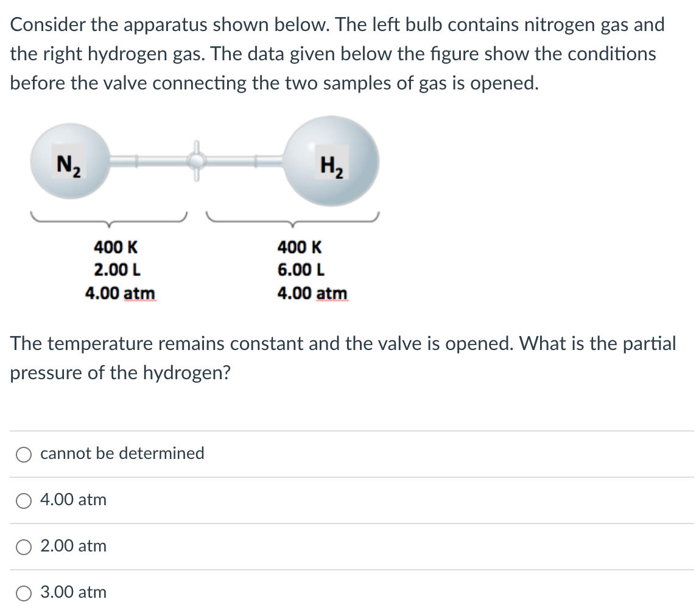
Task: Click the curly brace under nitrogen side
Action: click(x=109, y=219)
